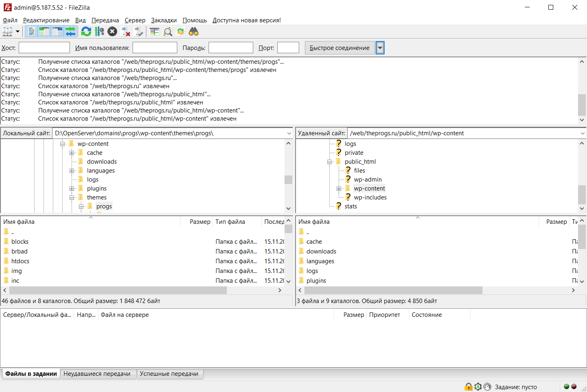Open directory listing filters icon
This screenshot has width=587, height=392.
154,32
